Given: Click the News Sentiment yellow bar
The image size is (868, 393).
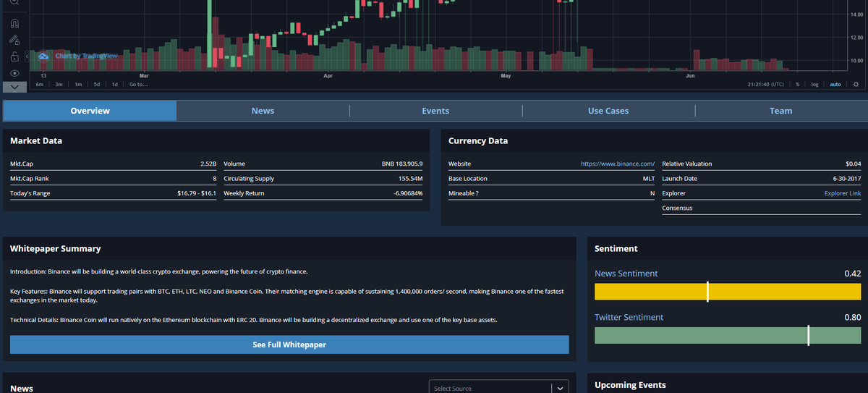Looking at the screenshot, I should pyautogui.click(x=728, y=292).
